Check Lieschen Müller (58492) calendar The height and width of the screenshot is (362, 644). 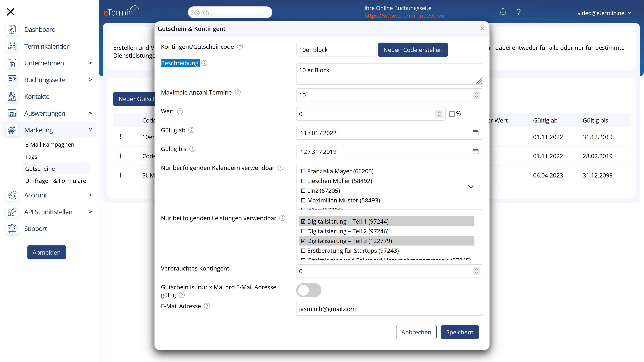coord(303,181)
